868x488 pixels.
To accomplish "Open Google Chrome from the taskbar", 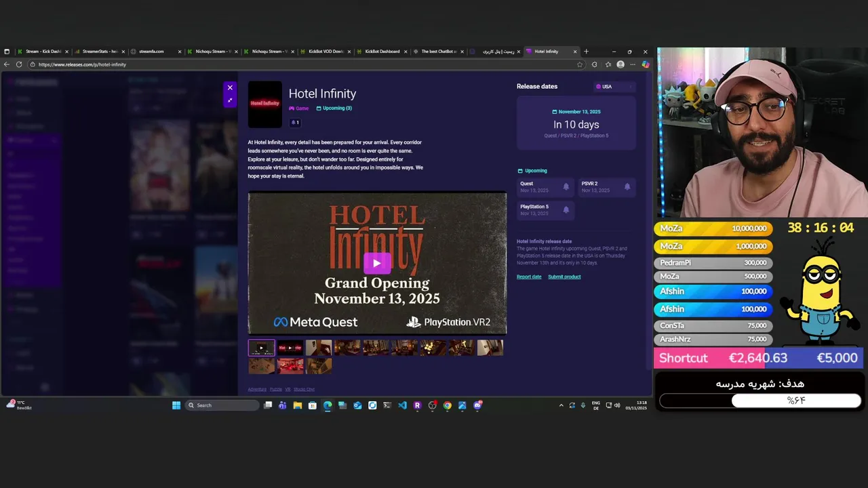I will point(447,405).
